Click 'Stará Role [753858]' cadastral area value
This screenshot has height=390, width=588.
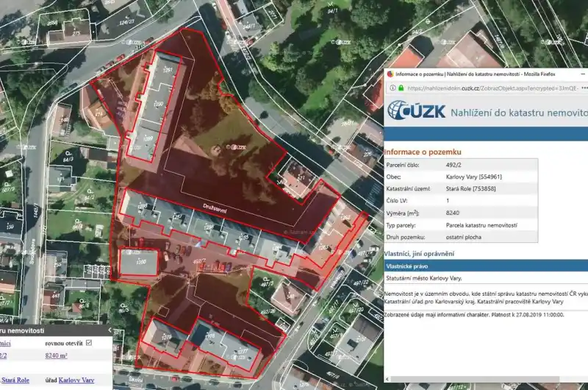(470, 189)
